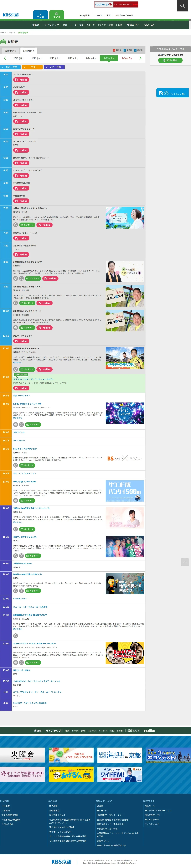
Task: Expand 続きを読む for the 12:00 program
Action: pos(17,363)
